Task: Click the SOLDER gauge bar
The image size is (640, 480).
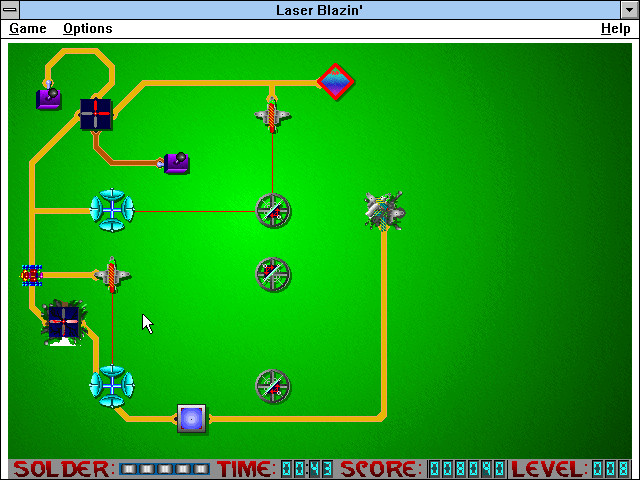Action: tap(164, 469)
